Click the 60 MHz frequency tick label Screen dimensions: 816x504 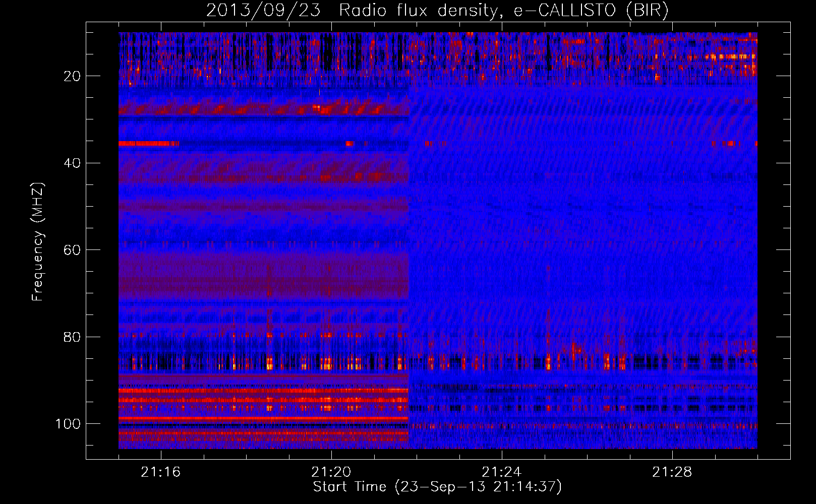click(72, 250)
